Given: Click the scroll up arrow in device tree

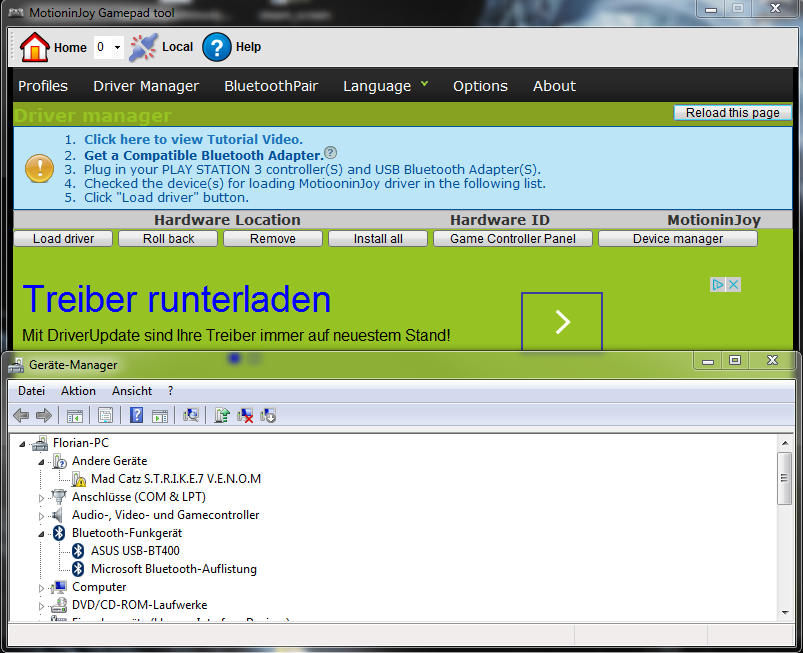Looking at the screenshot, I should tap(785, 443).
